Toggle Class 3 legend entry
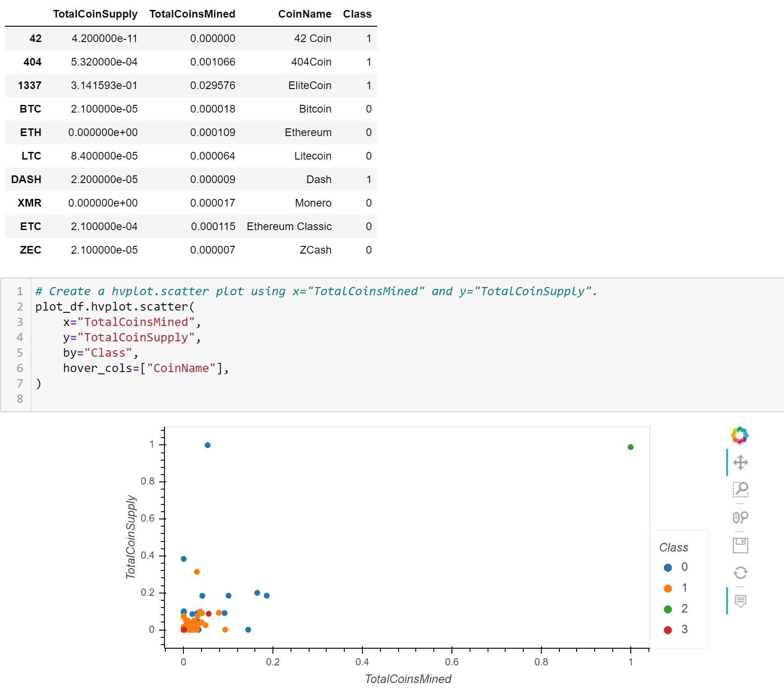 tap(676, 629)
